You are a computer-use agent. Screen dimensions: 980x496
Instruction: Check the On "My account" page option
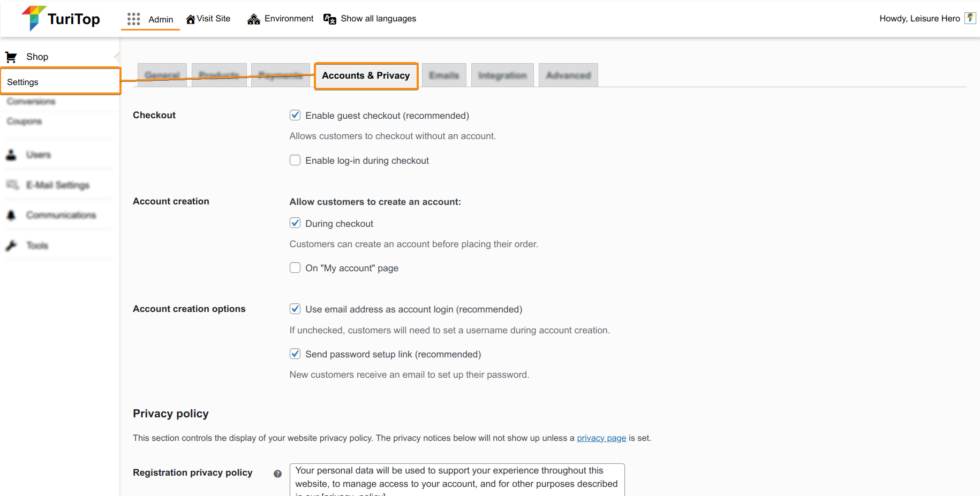coord(295,268)
